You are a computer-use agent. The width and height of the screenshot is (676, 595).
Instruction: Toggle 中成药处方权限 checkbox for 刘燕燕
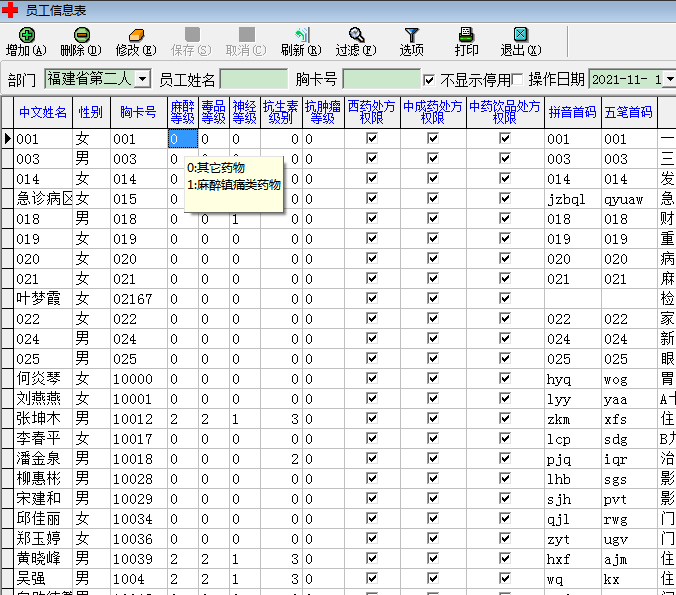[433, 399]
